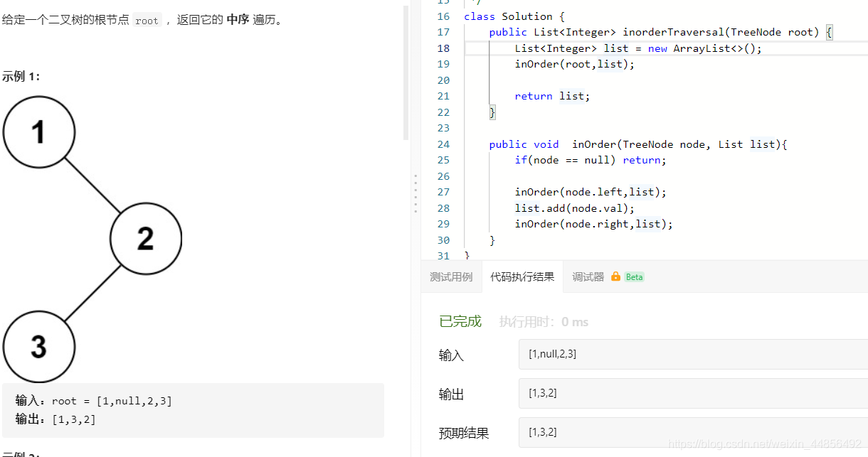Click the new ArrayList<>() code line
This screenshot has height=457, width=868.
tap(638, 48)
